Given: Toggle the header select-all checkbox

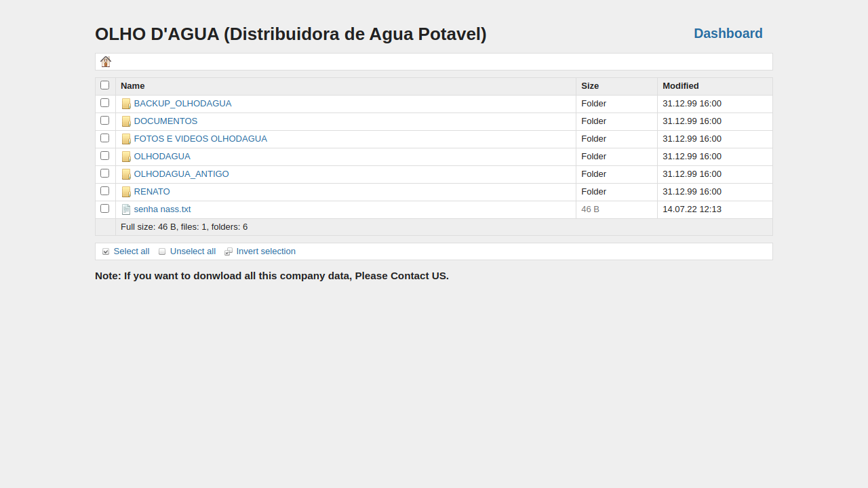Looking at the screenshot, I should pos(104,85).
